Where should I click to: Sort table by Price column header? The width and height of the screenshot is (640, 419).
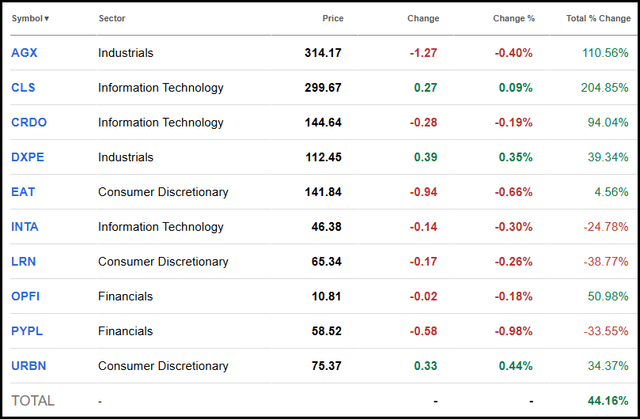pos(333,19)
